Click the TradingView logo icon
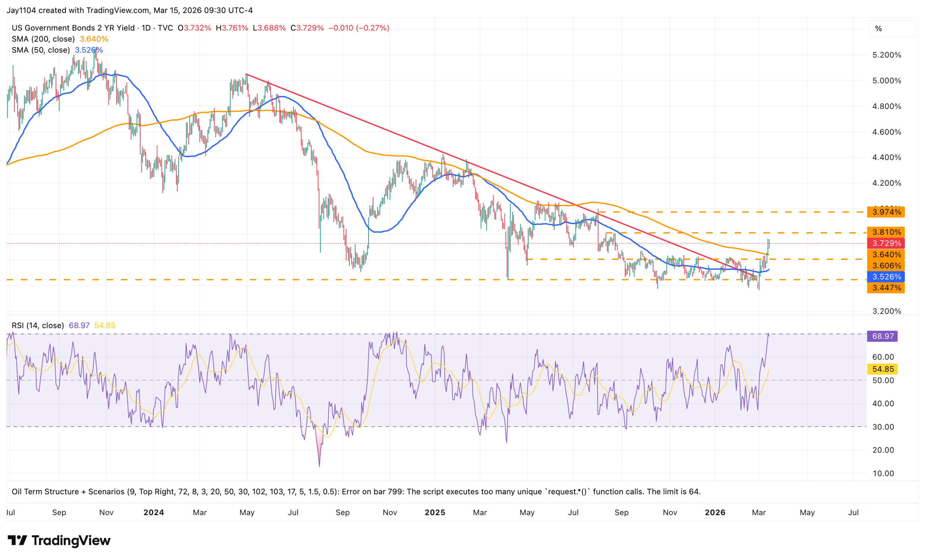 [17, 540]
